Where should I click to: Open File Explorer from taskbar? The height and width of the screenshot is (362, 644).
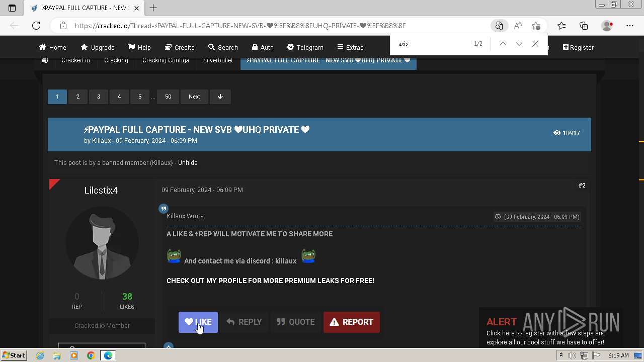point(57,355)
